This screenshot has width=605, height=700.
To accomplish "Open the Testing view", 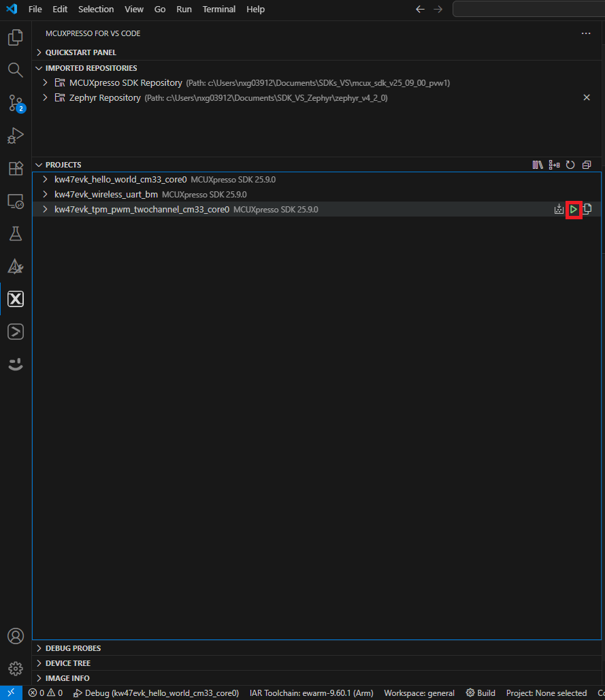I will point(15,234).
